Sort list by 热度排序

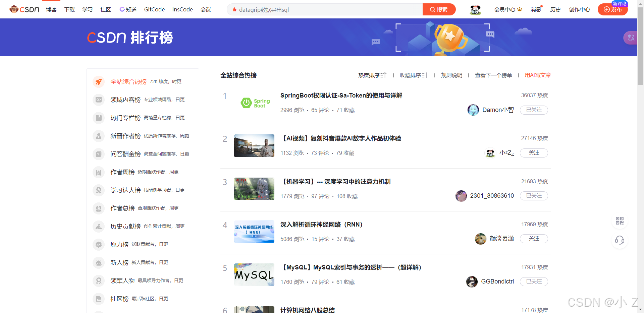[x=372, y=75]
